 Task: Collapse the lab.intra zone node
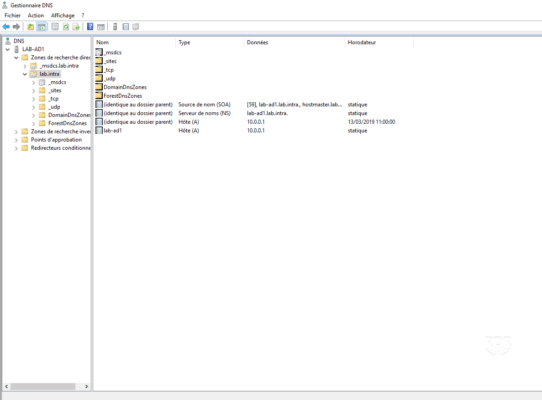pos(25,74)
